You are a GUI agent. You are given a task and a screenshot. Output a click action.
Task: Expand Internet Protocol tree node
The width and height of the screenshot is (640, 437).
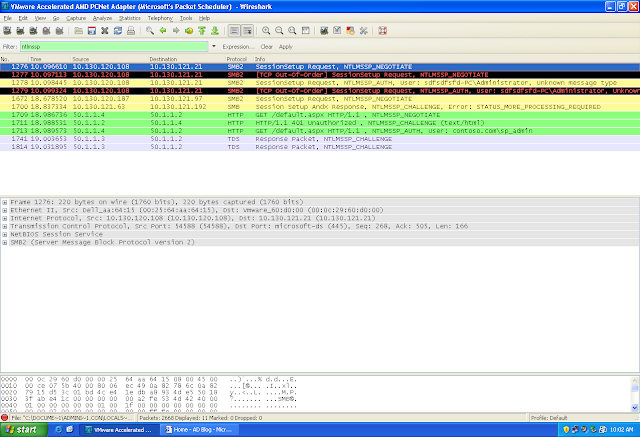point(4,218)
